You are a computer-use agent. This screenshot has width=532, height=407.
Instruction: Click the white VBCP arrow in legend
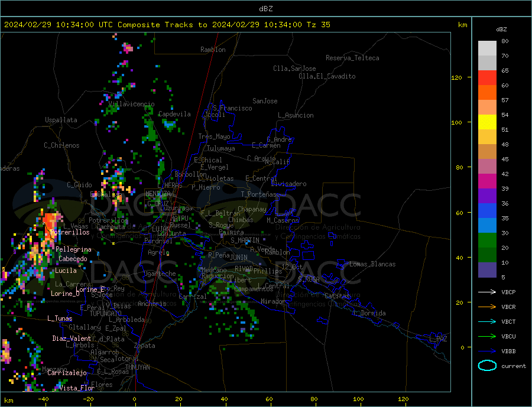[487, 292]
